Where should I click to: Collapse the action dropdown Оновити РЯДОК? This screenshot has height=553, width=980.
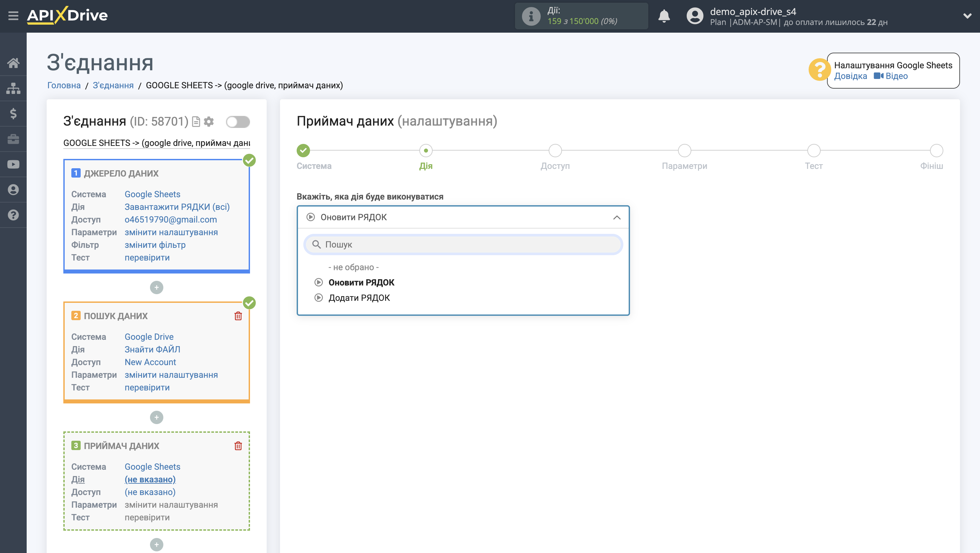click(x=463, y=217)
